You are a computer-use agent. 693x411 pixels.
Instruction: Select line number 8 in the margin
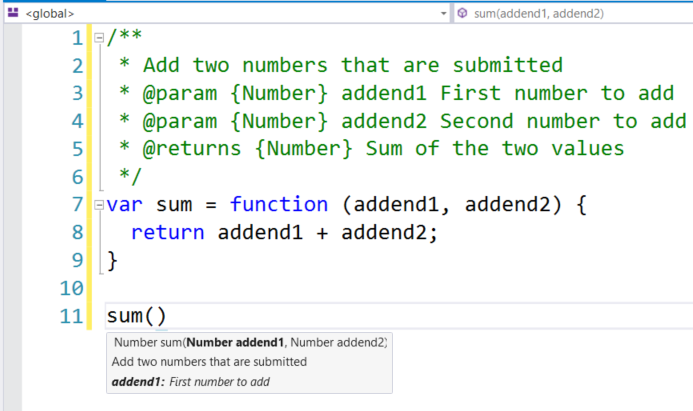pos(77,233)
